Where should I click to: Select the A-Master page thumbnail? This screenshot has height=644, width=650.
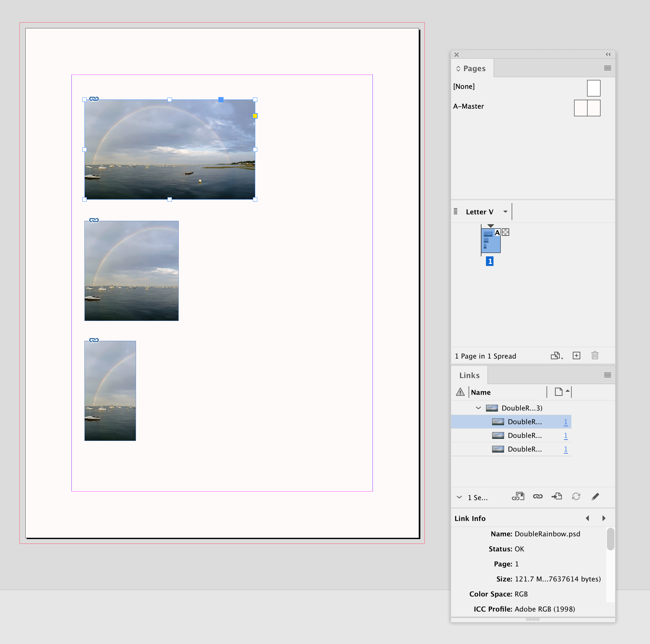coord(587,108)
